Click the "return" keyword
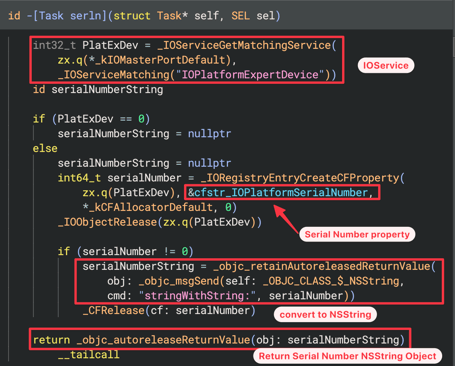455x366 pixels. [51, 340]
